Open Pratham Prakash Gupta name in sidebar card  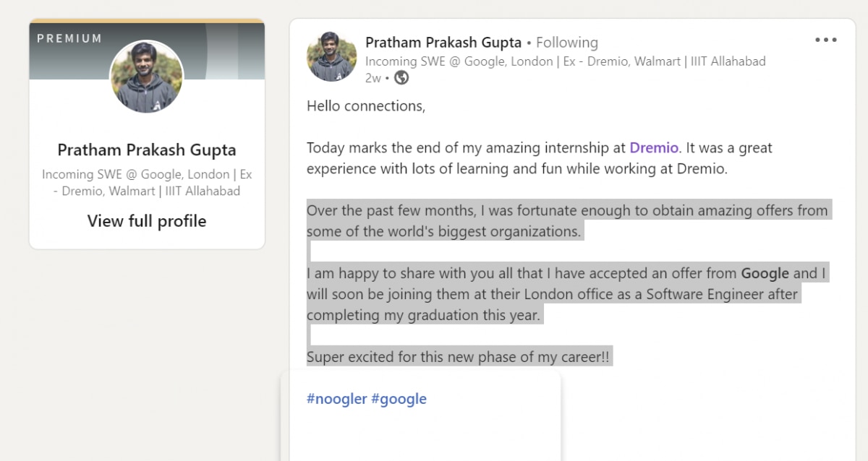(147, 150)
